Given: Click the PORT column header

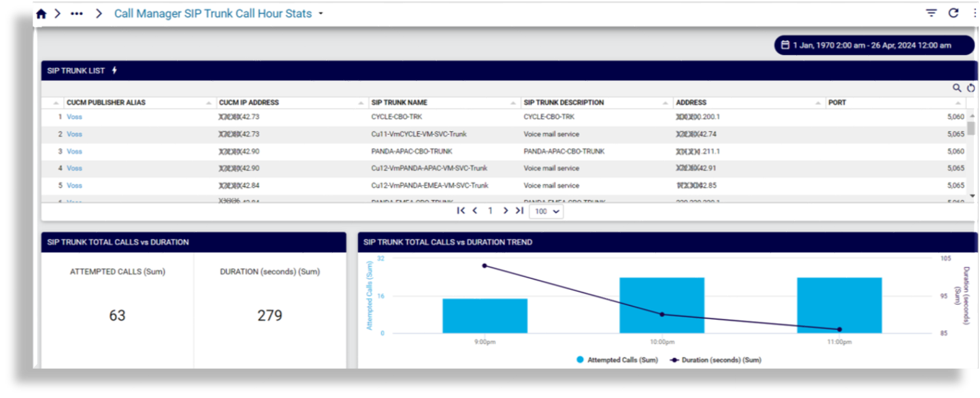Looking at the screenshot, I should point(836,102).
